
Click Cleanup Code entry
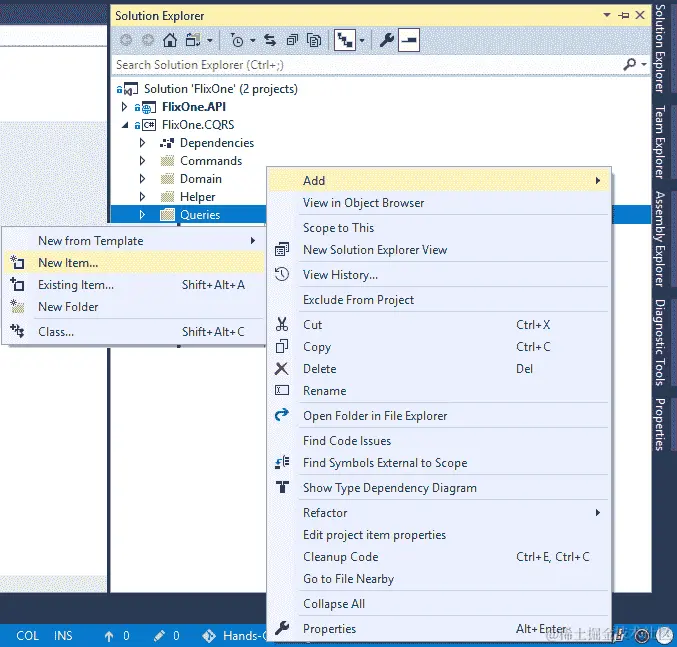pos(439,557)
